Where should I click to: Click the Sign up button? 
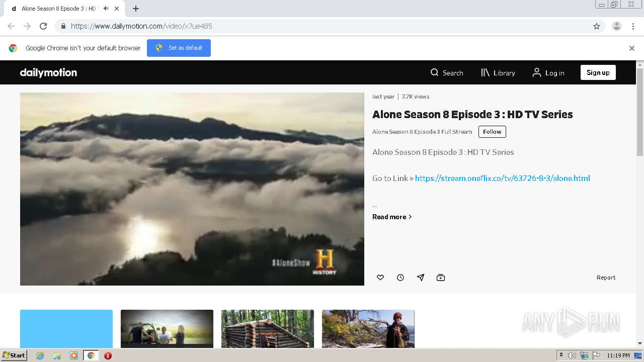(x=598, y=72)
